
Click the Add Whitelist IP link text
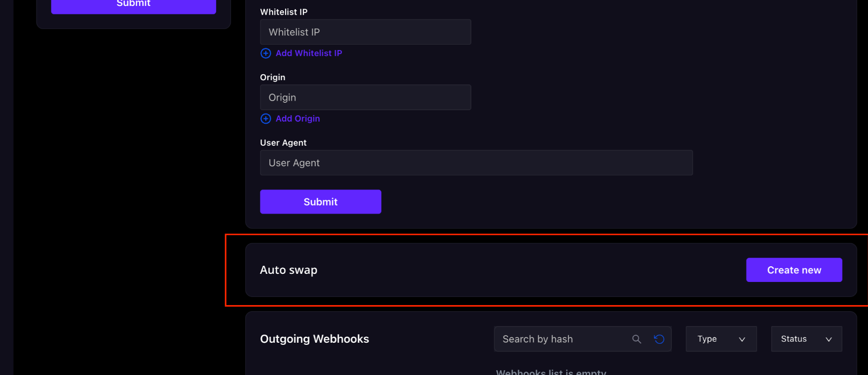309,53
